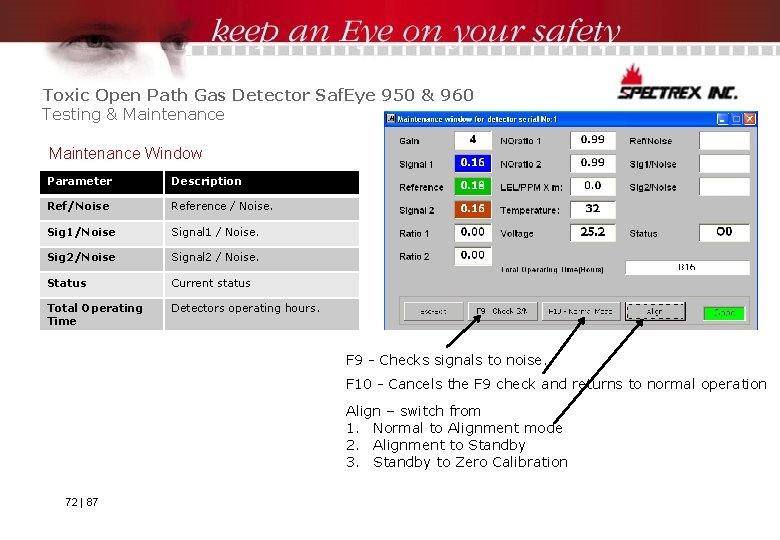Click the blue Signal 1 value 0.16

[473, 163]
